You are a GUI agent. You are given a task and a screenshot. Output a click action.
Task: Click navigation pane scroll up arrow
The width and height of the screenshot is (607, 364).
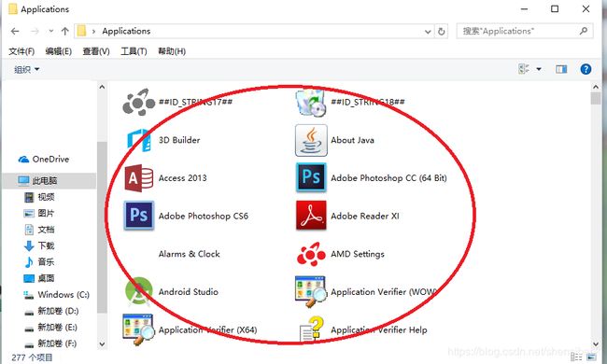point(102,87)
